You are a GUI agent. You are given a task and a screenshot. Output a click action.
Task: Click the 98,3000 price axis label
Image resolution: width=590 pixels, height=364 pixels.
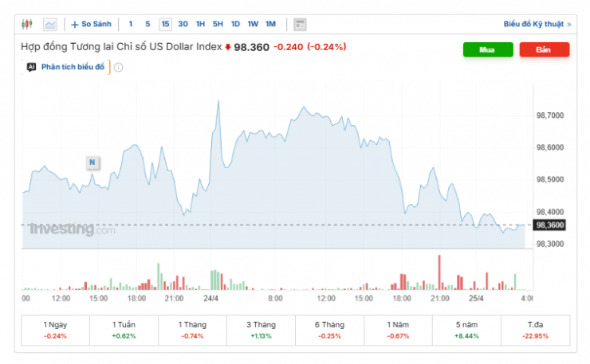550,244
